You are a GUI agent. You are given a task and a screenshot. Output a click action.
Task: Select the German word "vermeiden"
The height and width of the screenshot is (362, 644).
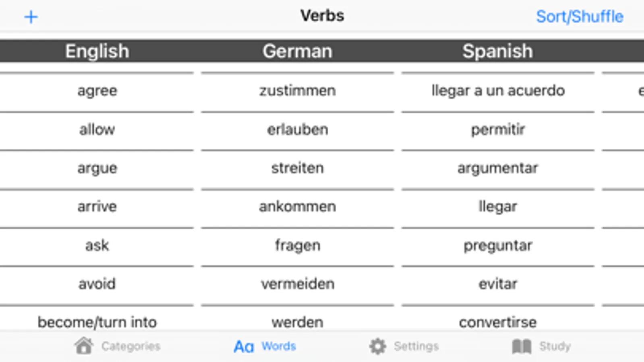click(297, 284)
